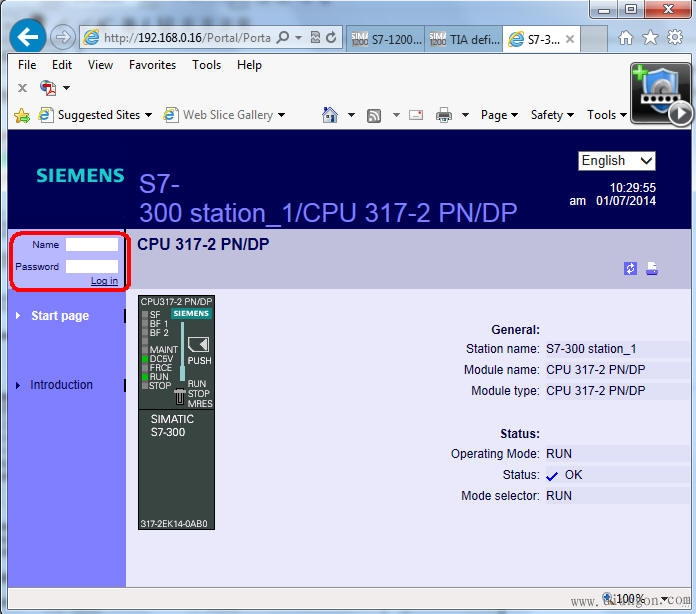
Task: Select Start page in the sidebar
Action: point(60,316)
